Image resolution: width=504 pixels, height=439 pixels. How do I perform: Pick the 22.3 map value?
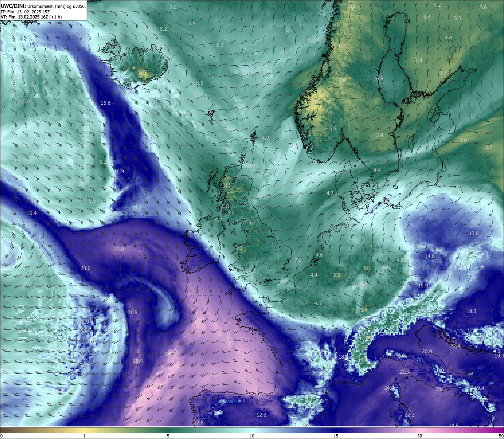404,372
